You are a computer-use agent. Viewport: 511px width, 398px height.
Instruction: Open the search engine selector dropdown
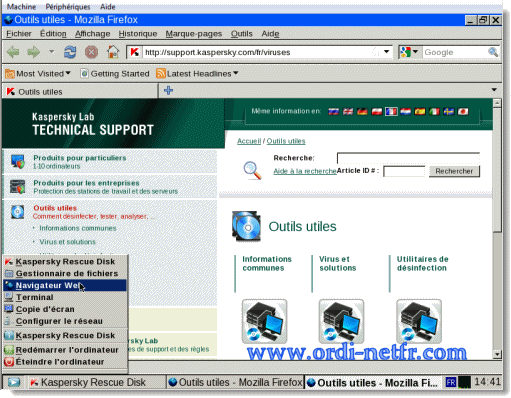tap(409, 52)
